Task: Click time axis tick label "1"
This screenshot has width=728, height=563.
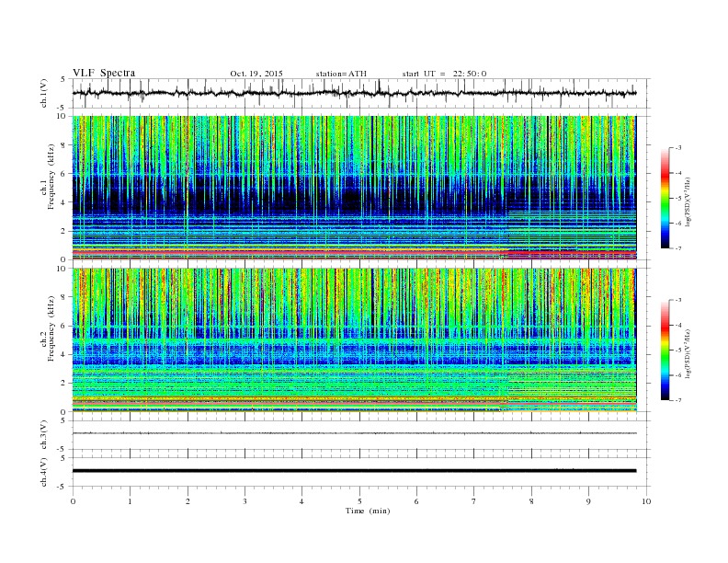Action: pos(130,501)
